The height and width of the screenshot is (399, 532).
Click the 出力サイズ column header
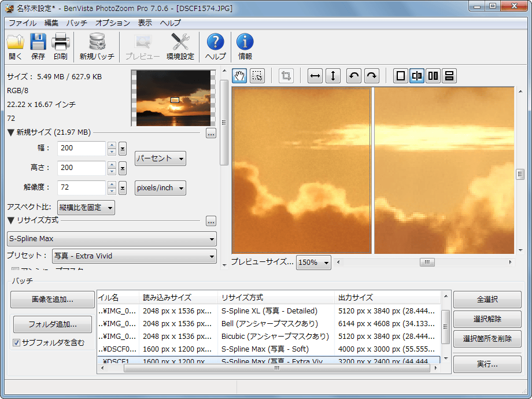point(387,298)
